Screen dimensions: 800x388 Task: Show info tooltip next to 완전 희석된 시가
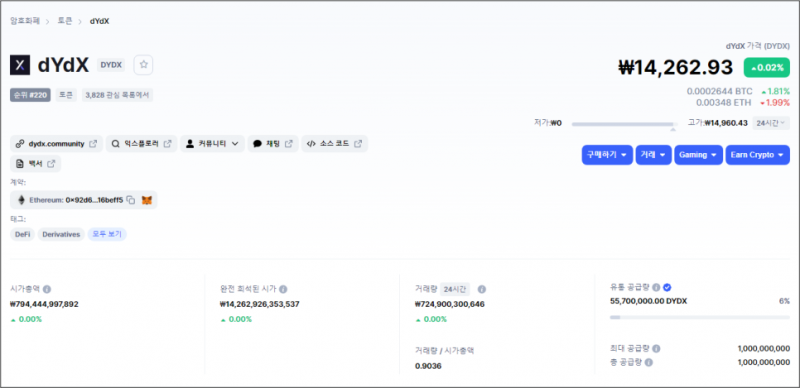[283, 289]
